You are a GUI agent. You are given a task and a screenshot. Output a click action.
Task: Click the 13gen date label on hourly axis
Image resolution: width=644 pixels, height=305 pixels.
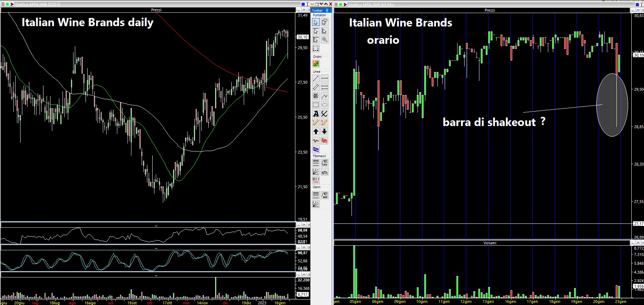click(488, 301)
